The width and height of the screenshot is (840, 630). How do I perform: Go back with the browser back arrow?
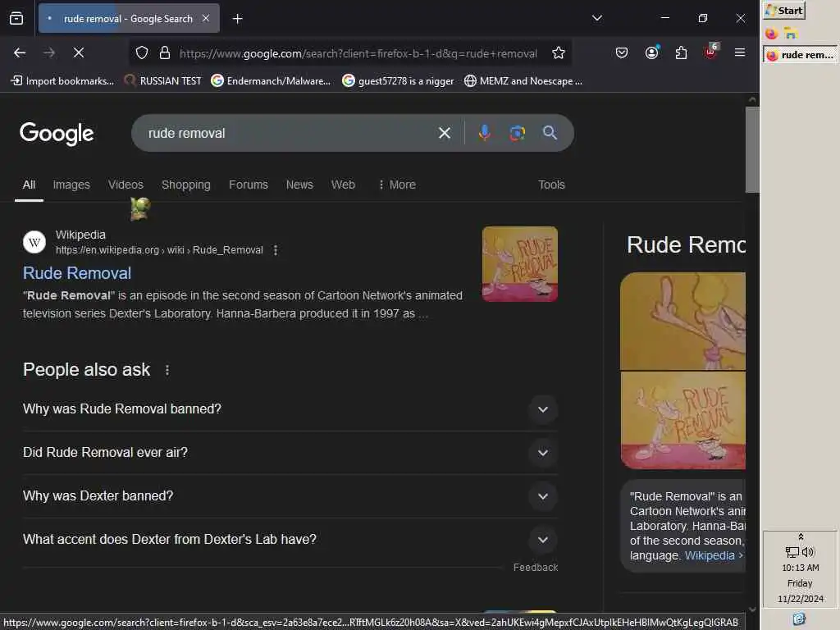tap(20, 52)
